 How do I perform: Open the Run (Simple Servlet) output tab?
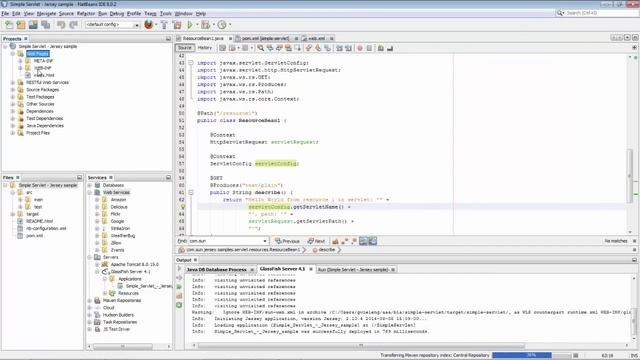tap(353, 270)
